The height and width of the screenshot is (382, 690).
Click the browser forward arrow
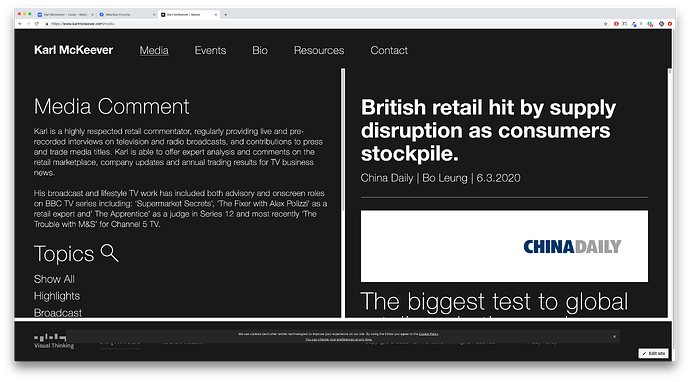(x=29, y=24)
